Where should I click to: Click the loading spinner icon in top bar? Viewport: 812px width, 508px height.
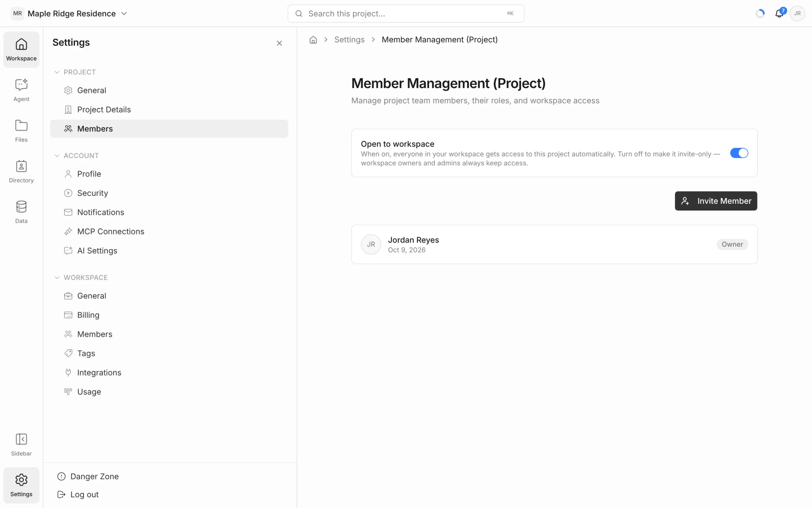[x=760, y=13]
